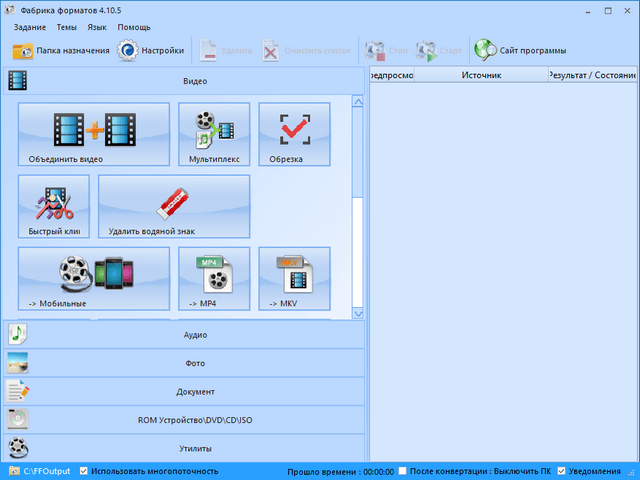Screen dimensions: 640x480
Task: Click Удалить водяной знак eraser icon
Action: tap(174, 201)
